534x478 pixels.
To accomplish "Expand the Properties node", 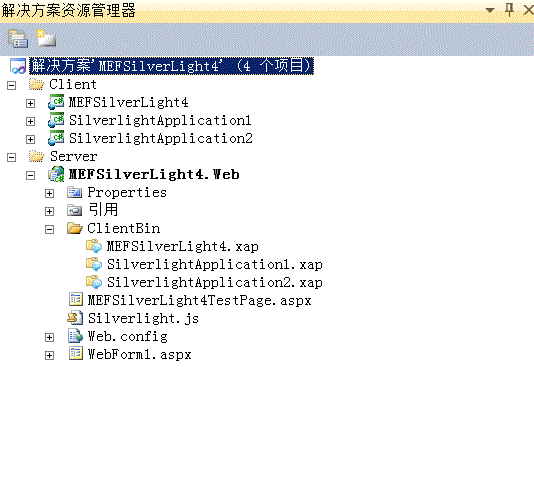I will pos(50,194).
